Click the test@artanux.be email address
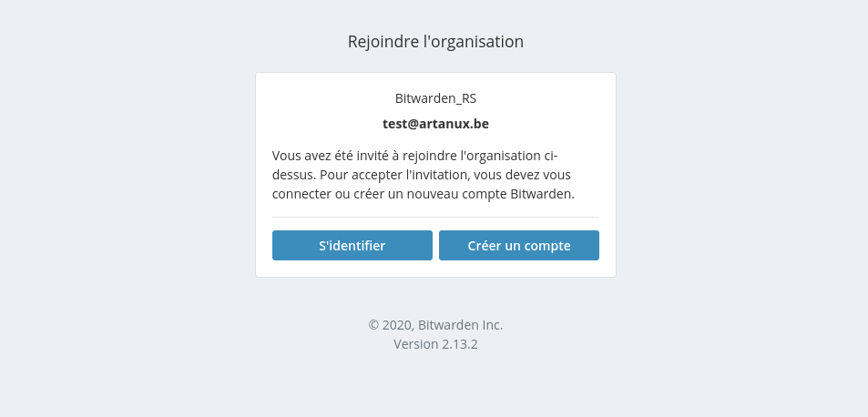The width and height of the screenshot is (868, 417). [435, 124]
